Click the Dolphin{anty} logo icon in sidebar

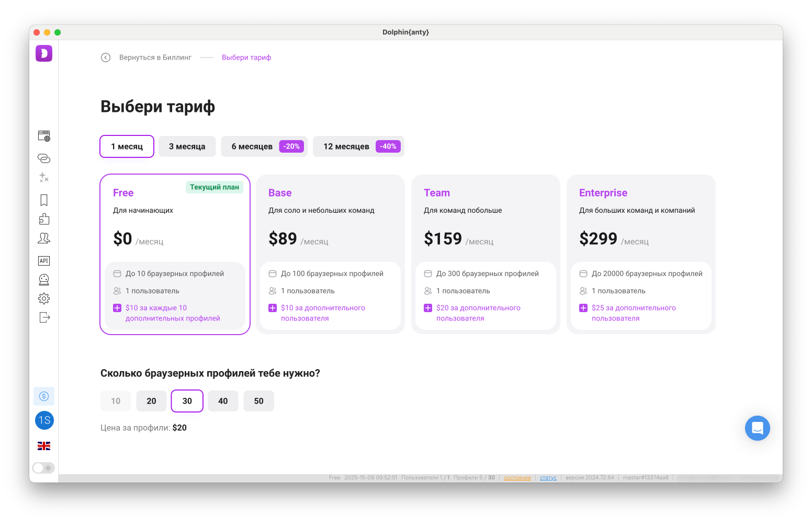[x=44, y=53]
